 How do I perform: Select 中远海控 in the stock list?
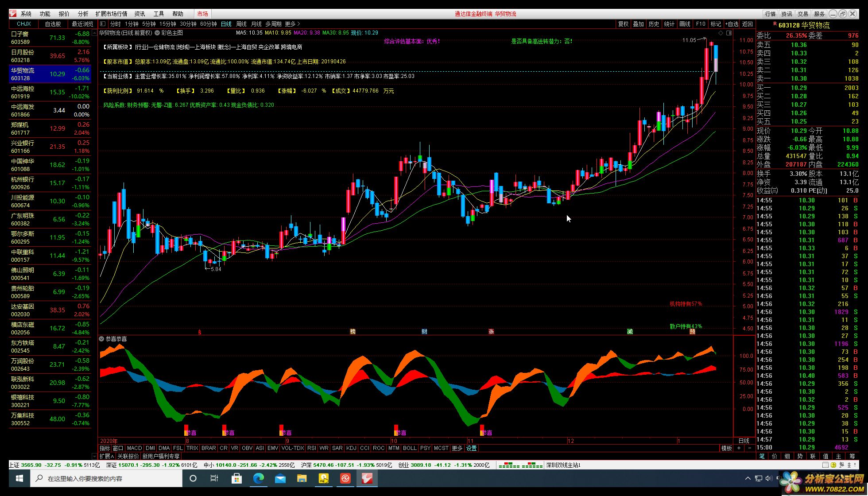coord(50,92)
